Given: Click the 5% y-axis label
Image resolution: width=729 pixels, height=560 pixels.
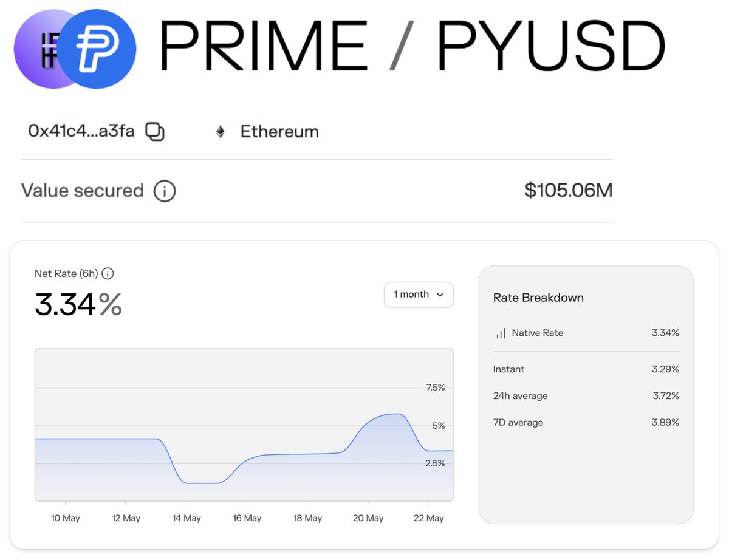Looking at the screenshot, I should tap(439, 426).
